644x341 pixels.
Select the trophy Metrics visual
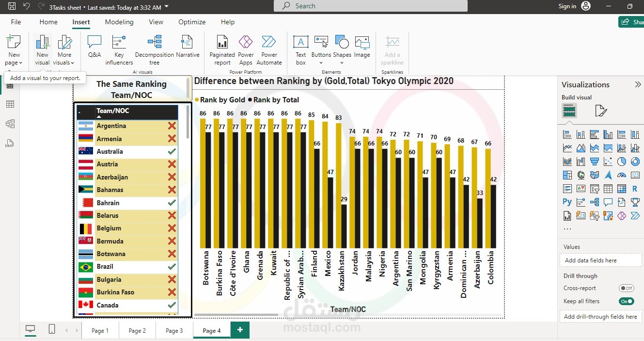(635, 202)
